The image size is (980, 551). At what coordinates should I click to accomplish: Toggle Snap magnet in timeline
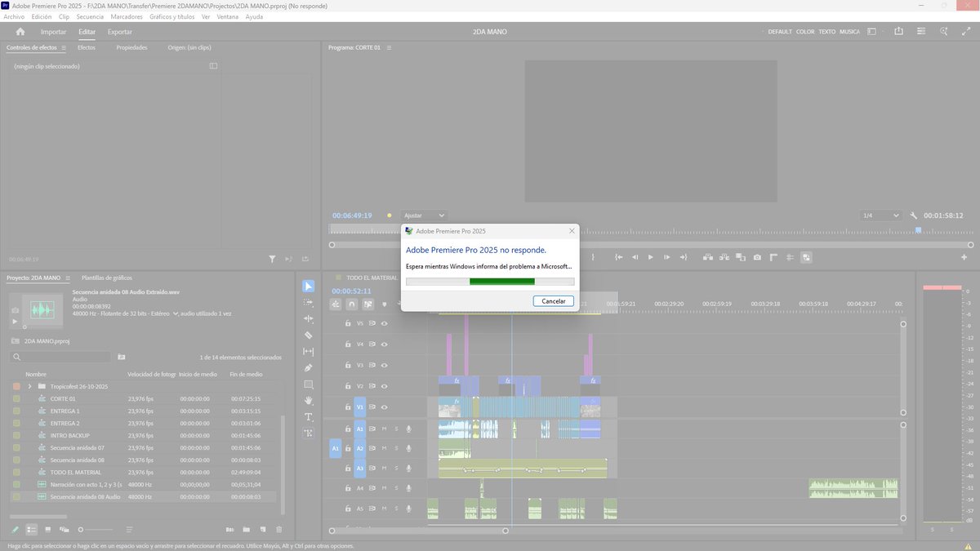click(x=352, y=304)
